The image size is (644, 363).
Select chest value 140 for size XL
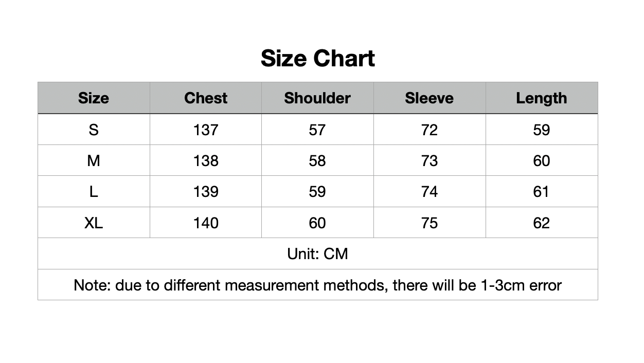click(x=206, y=223)
